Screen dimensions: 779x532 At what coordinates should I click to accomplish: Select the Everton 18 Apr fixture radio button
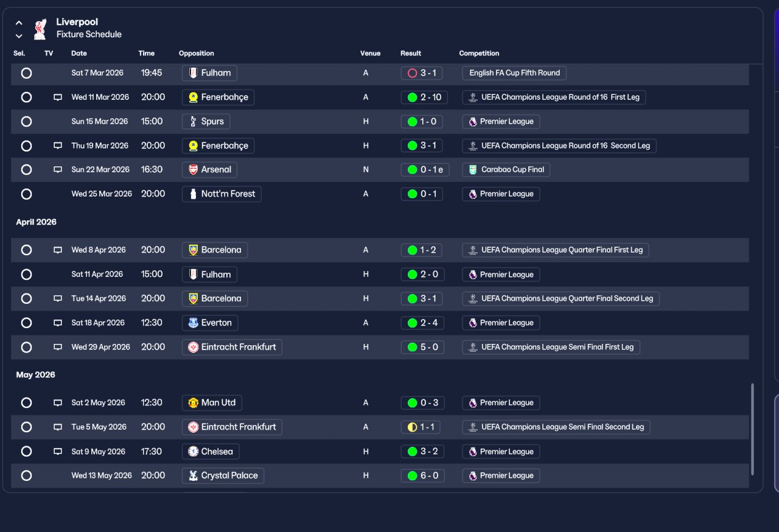tap(26, 323)
